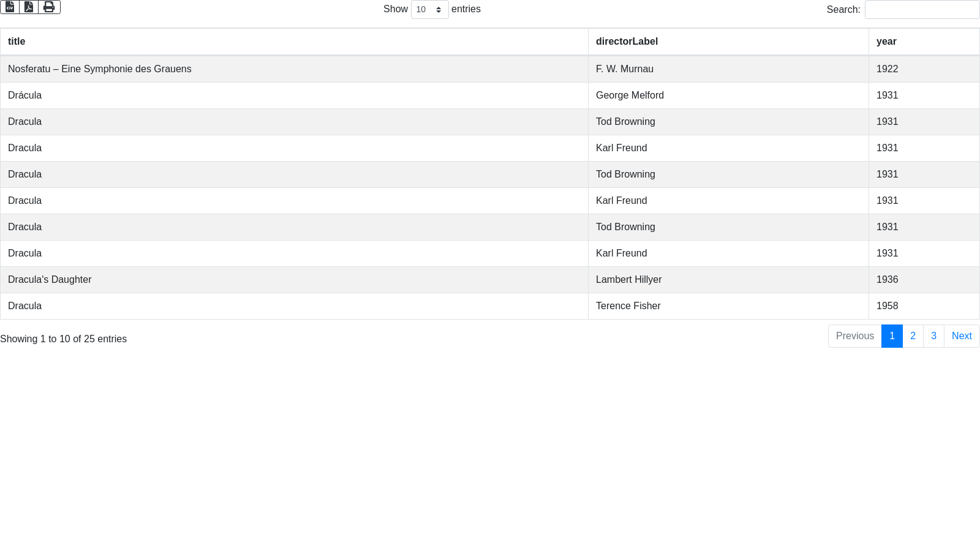Screen dimensions: 980x551
Task: Select the current page 1 button
Action: (x=892, y=336)
